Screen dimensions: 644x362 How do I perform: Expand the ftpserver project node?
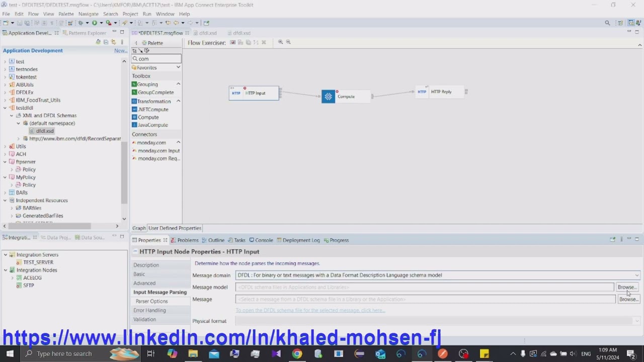(x=5, y=162)
